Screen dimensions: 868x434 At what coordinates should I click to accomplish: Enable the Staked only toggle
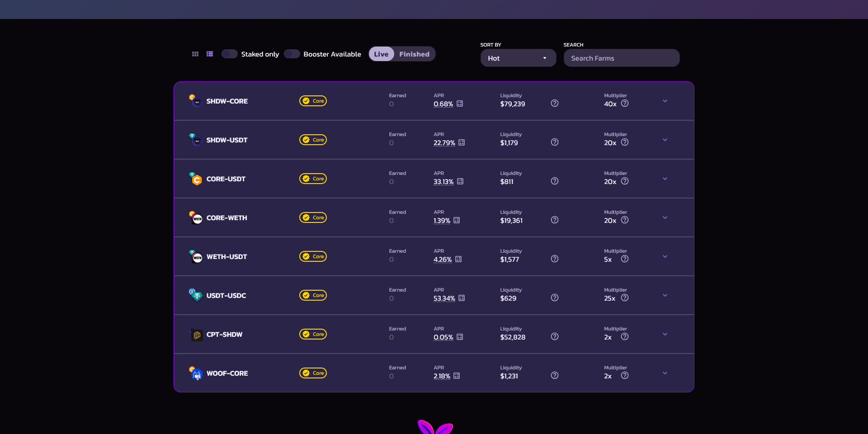pos(230,54)
